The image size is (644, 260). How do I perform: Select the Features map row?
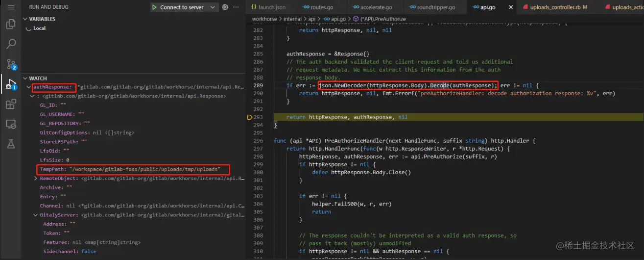click(133, 242)
